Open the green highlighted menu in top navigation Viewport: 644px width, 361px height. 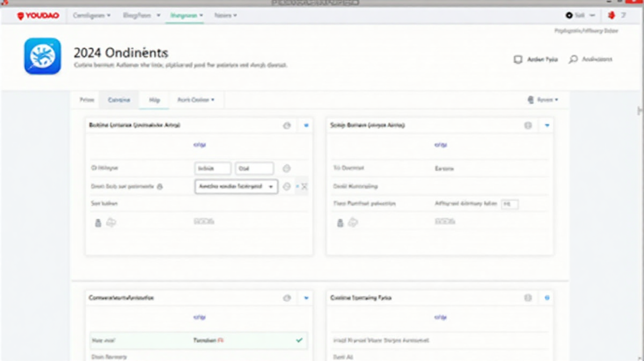tap(186, 16)
